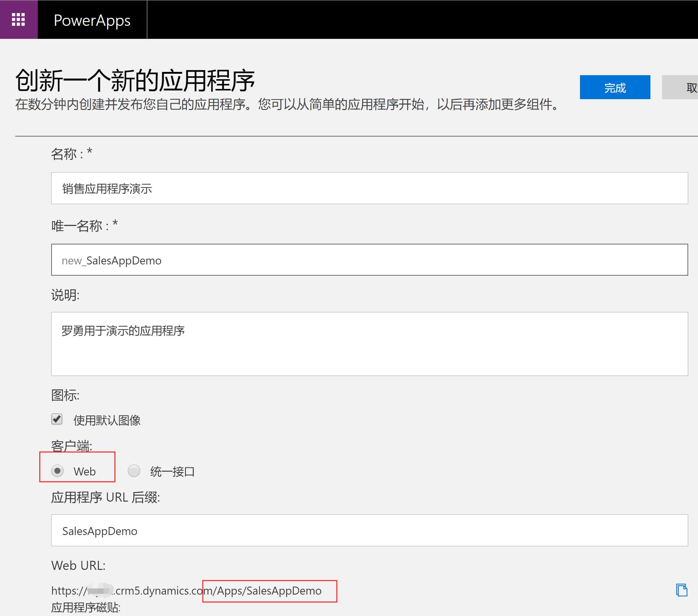Select the Web client radio button
This screenshot has height=616, width=698.
tap(57, 471)
